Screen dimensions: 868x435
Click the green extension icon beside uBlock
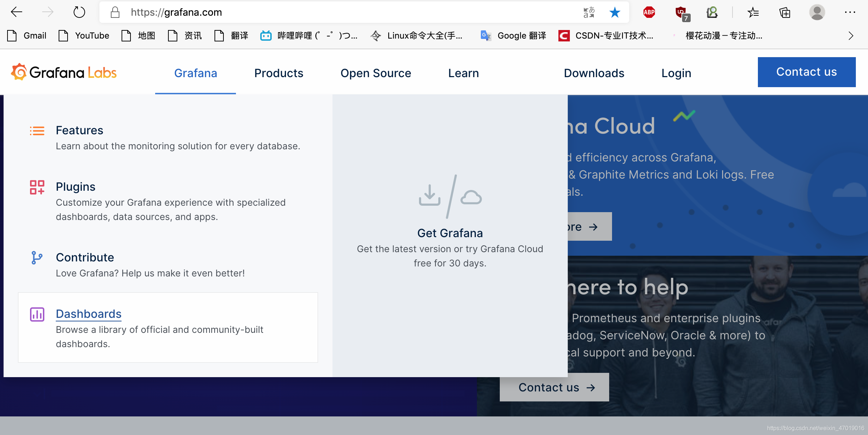tap(712, 12)
